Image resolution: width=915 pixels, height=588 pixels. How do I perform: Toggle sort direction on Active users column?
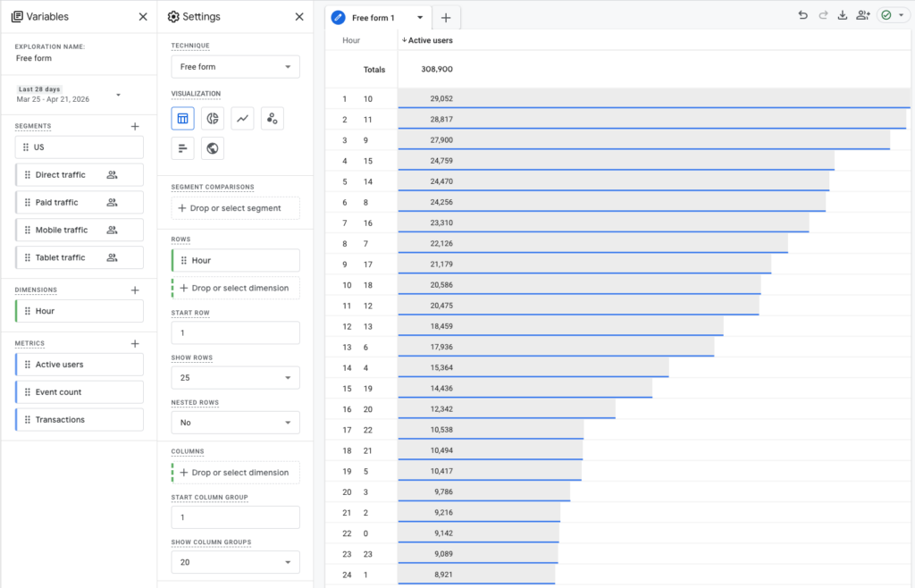pyautogui.click(x=426, y=40)
